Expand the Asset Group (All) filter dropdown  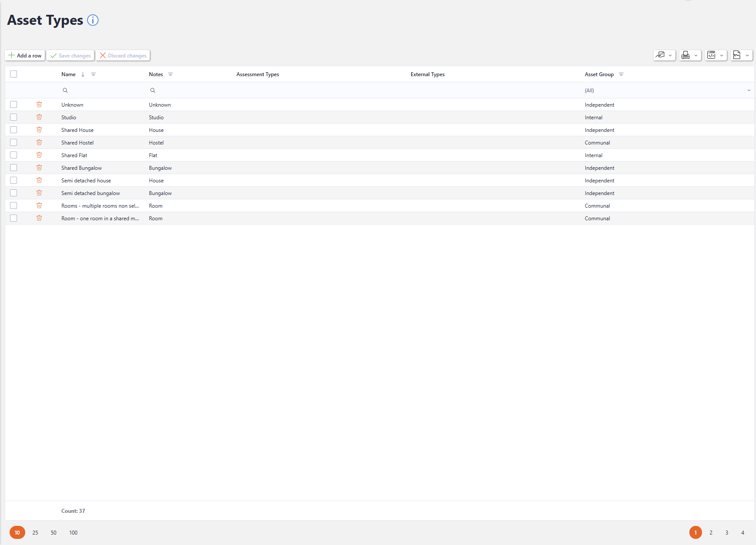point(749,91)
